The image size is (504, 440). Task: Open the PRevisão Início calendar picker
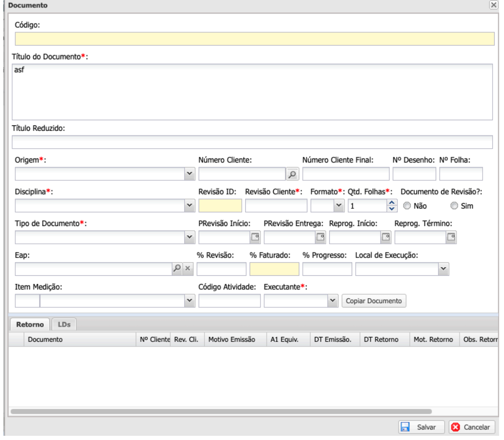pos(255,238)
